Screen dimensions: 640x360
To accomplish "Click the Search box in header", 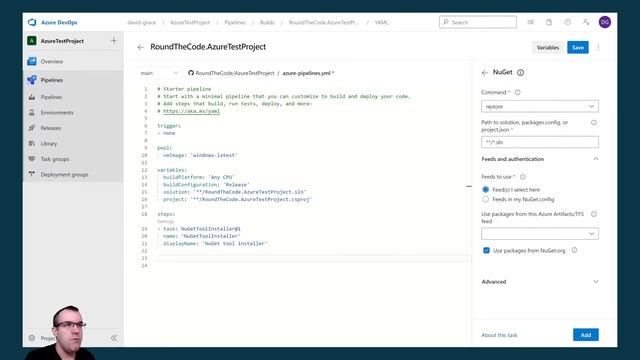I will coord(478,22).
